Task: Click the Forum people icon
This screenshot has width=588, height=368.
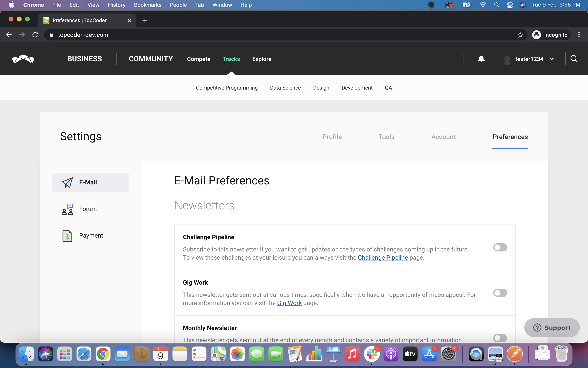Action: click(x=67, y=209)
